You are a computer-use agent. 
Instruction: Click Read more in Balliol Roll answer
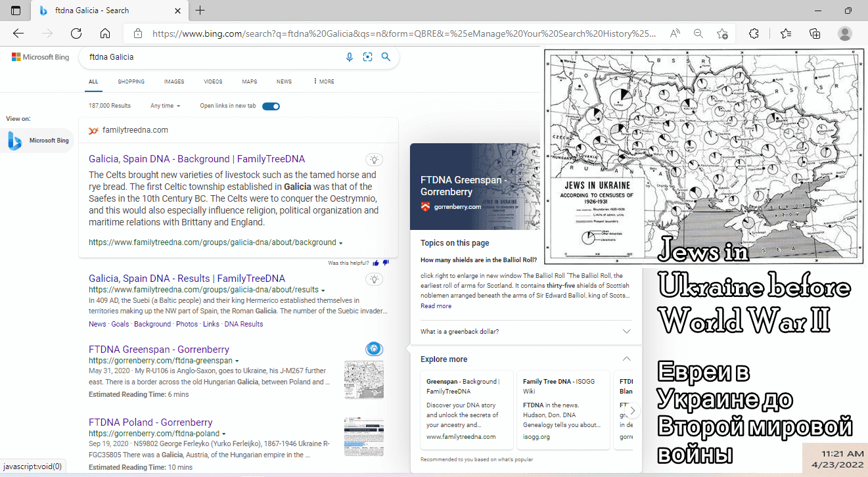click(x=436, y=306)
